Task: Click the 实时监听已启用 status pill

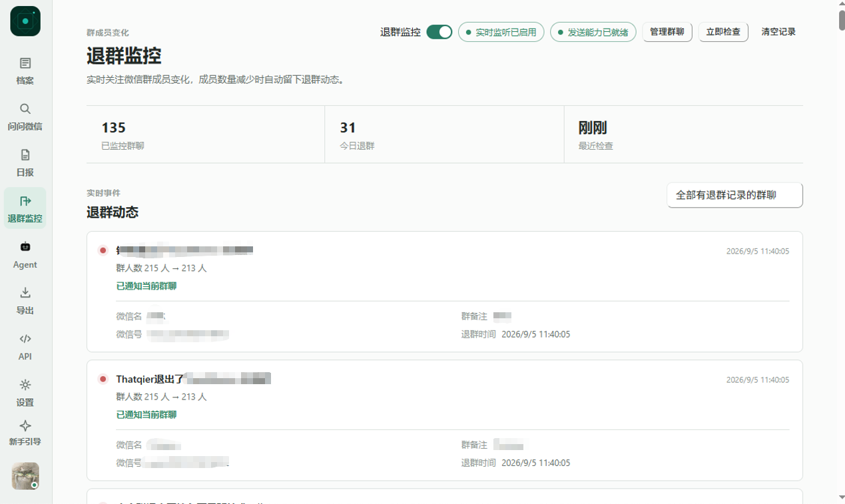Action: tap(501, 32)
